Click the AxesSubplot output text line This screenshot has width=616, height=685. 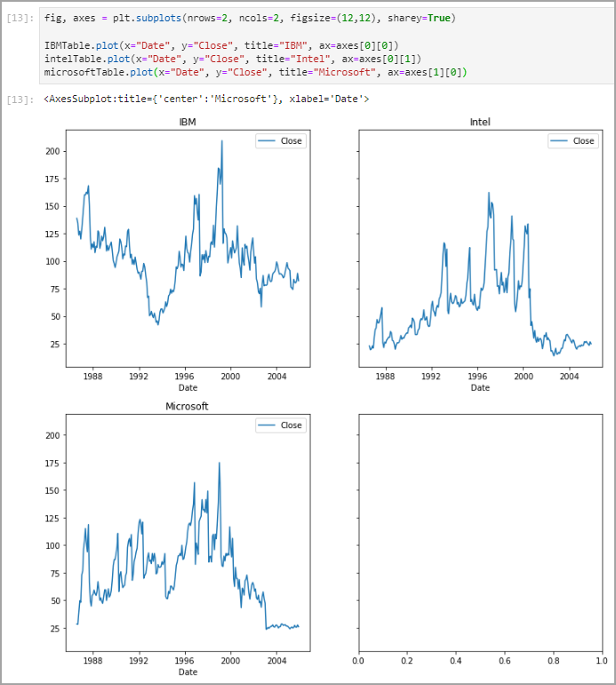tap(206, 100)
